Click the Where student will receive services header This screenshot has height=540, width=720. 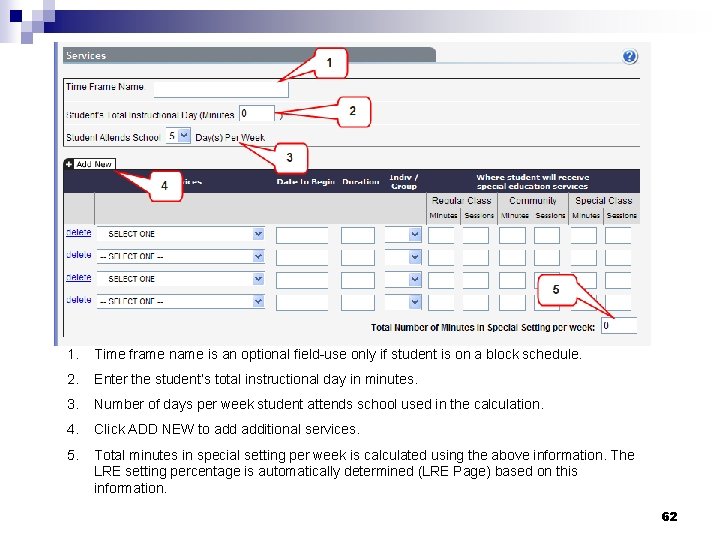(533, 181)
